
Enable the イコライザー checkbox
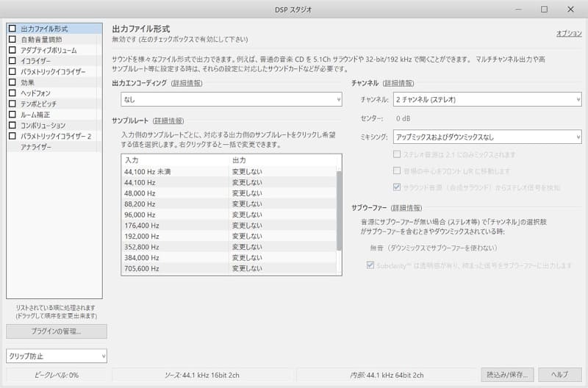click(x=12, y=60)
